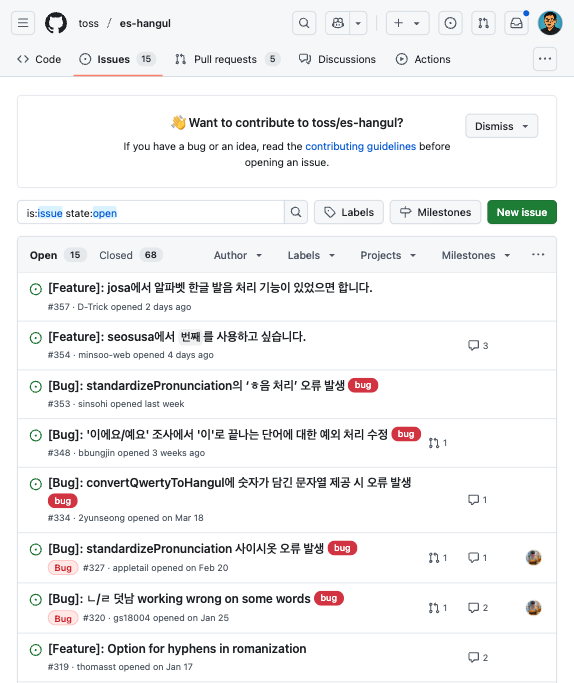Viewport: 574px width, 683px height.
Task: Open the Dismiss dropdown
Action: 502,126
